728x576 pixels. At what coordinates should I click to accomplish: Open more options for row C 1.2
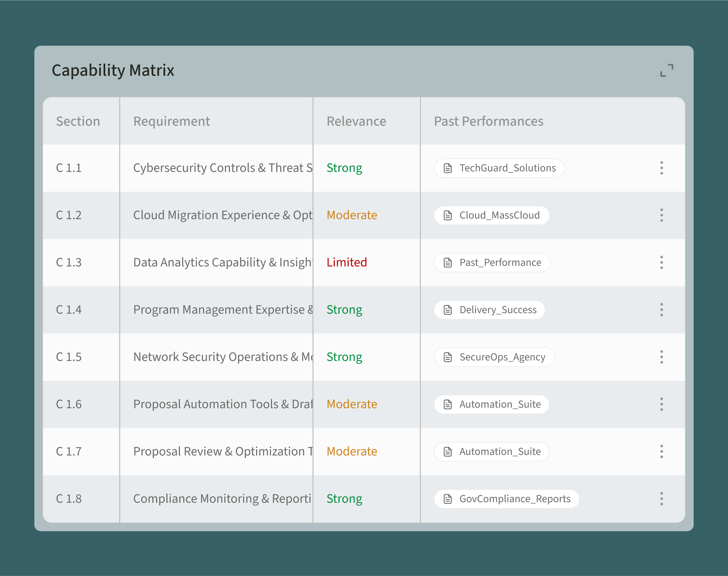tap(661, 215)
